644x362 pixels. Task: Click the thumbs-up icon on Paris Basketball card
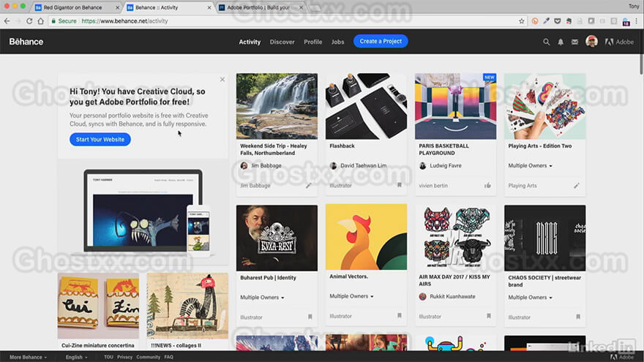(x=487, y=186)
